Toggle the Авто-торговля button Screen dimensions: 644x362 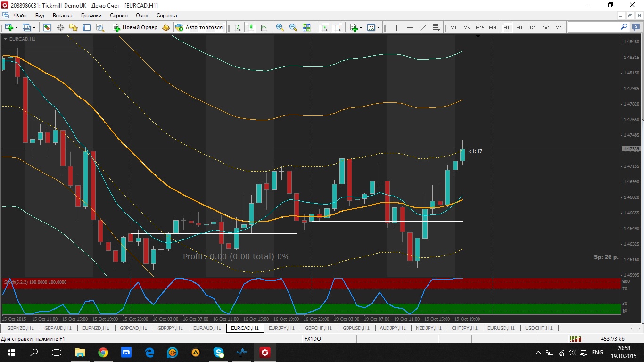[x=199, y=27]
